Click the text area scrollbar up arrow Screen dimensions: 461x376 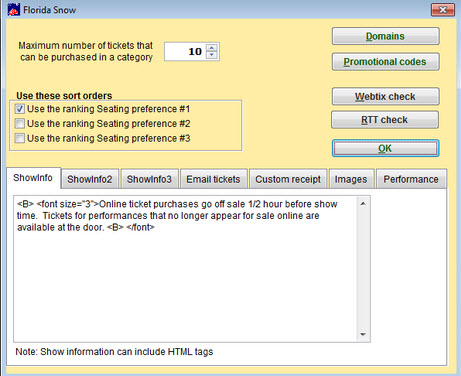[x=363, y=203]
